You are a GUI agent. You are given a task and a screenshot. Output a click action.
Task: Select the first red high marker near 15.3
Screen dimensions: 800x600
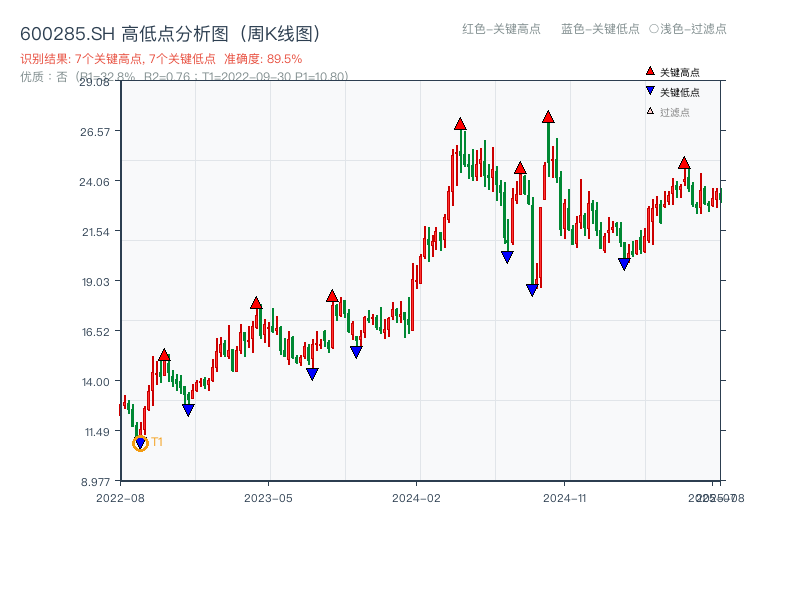click(164, 355)
